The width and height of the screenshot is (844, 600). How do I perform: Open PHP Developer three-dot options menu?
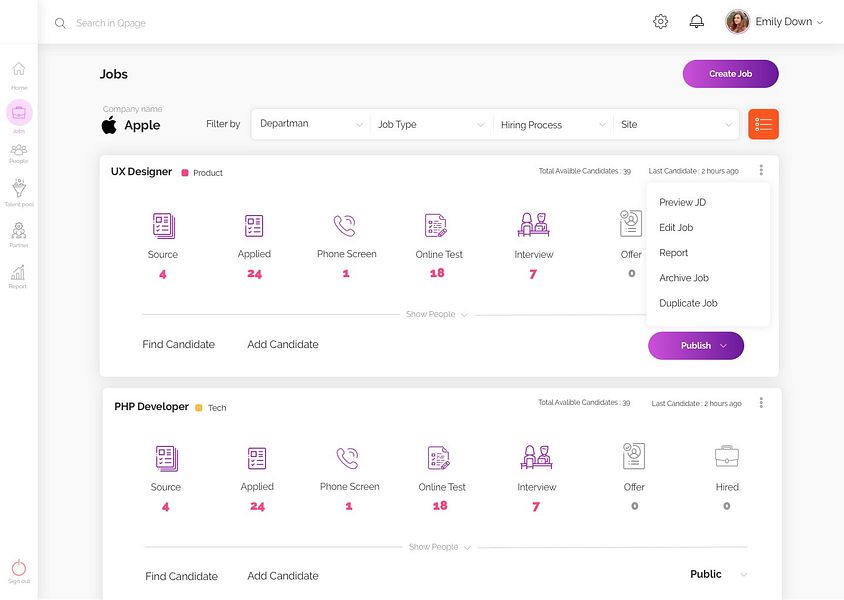click(x=761, y=403)
